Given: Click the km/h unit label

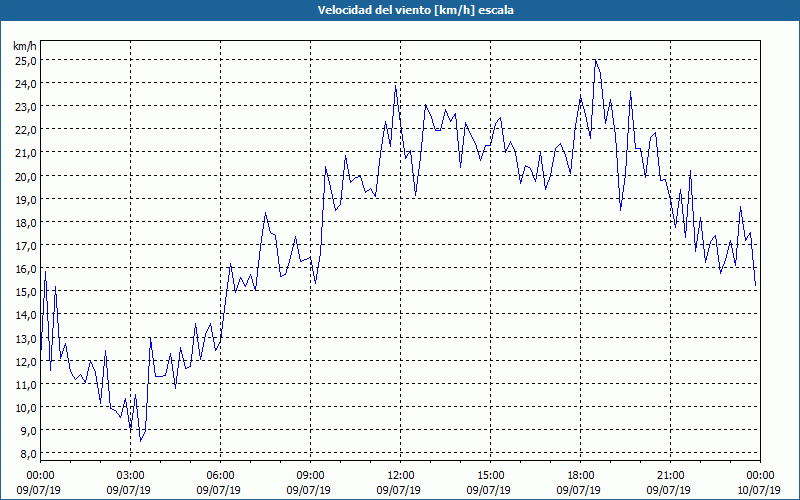Looking at the screenshot, I should point(25,46).
